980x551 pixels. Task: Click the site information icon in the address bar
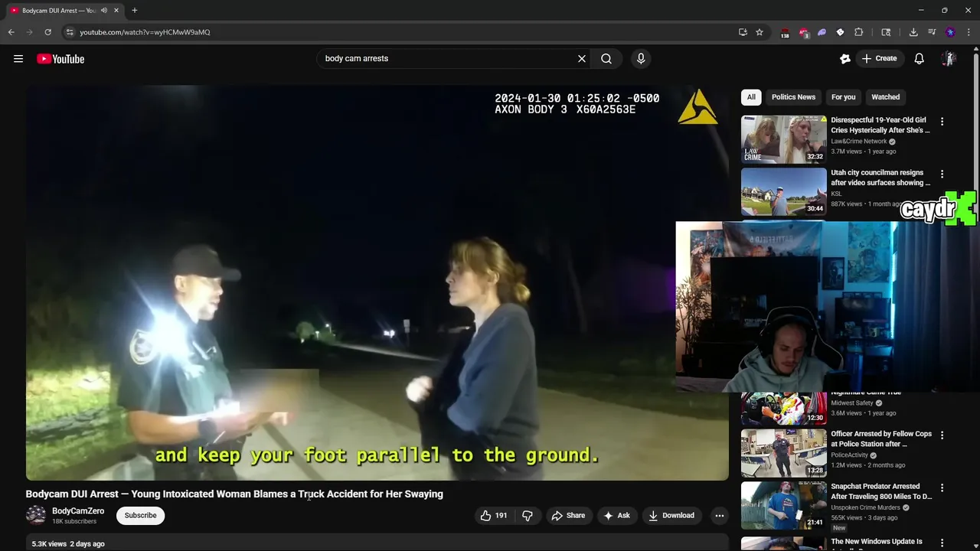pos(70,32)
